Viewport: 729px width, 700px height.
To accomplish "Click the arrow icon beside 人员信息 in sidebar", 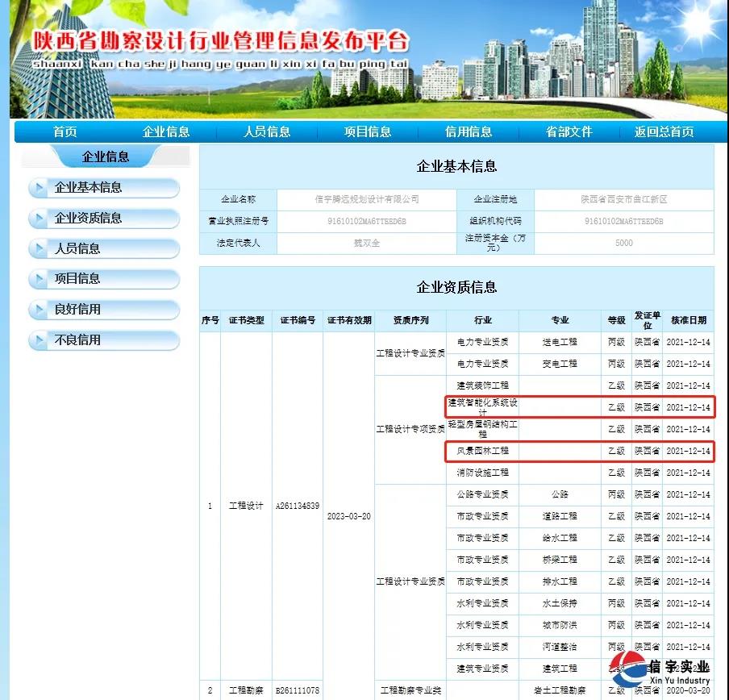I will pyautogui.click(x=40, y=248).
